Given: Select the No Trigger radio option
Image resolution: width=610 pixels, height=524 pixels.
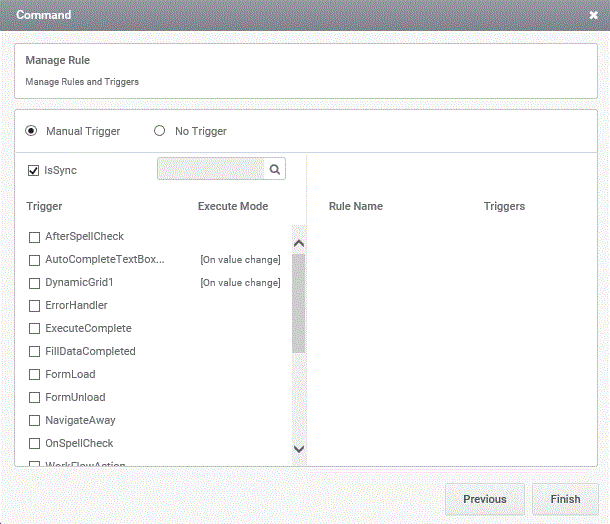Looking at the screenshot, I should click(x=159, y=131).
